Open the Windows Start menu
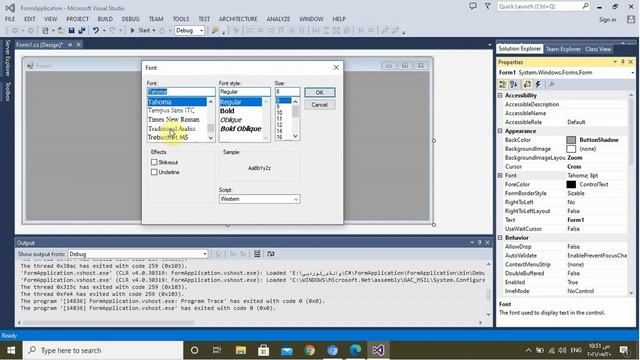The image size is (640, 360). (11, 350)
